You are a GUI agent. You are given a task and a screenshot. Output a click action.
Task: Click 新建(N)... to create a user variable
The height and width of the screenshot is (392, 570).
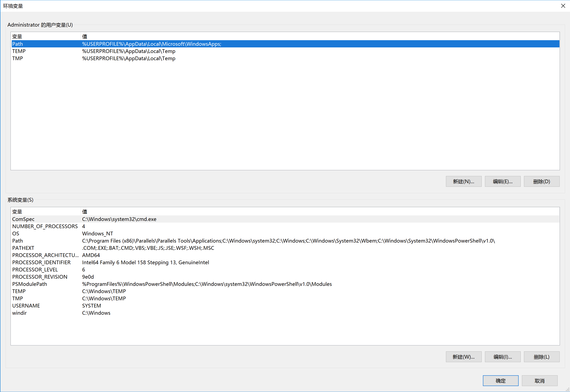click(463, 182)
